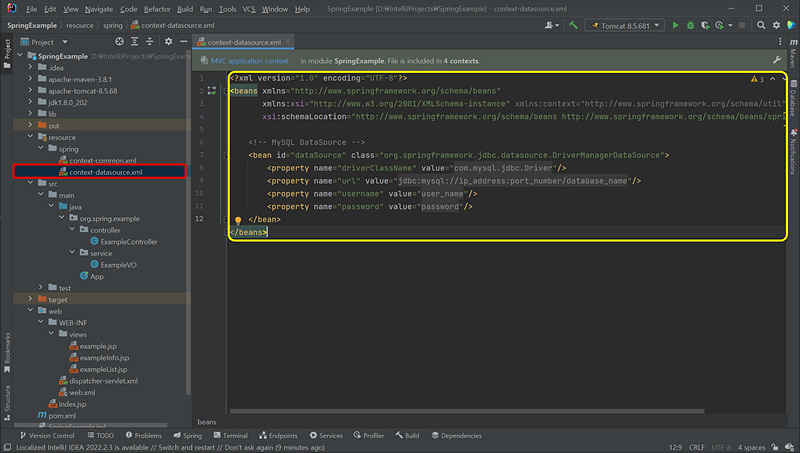The width and height of the screenshot is (800, 453).
Task: Open the Terminal tool window tab
Action: (231, 435)
